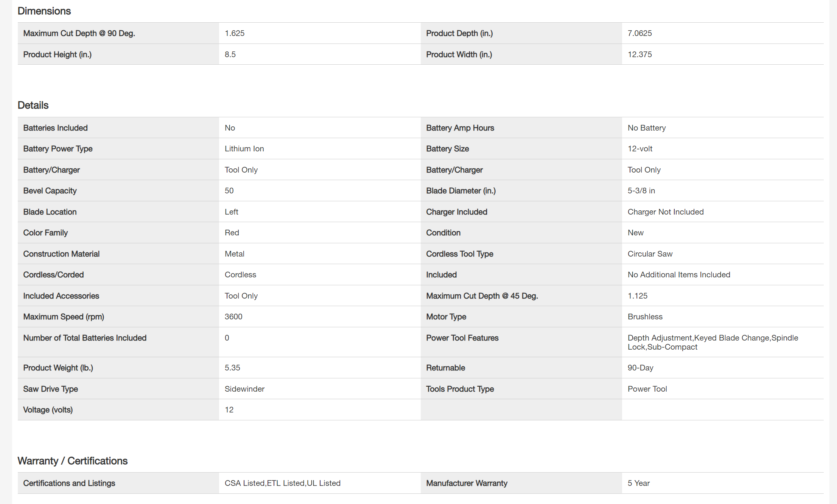
Task: Click the Power Tool Features description text
Action: pos(713,342)
